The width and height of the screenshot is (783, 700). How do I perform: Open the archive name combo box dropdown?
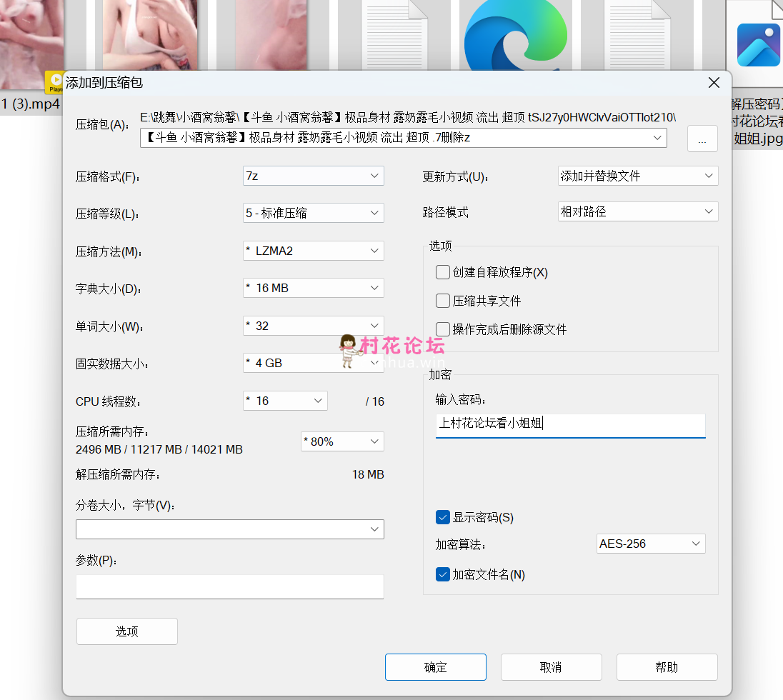click(657, 138)
